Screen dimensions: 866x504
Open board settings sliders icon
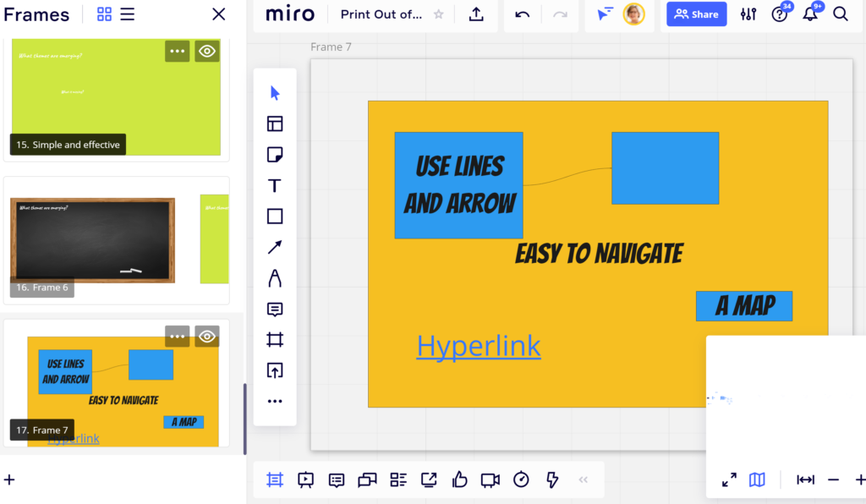click(x=748, y=14)
